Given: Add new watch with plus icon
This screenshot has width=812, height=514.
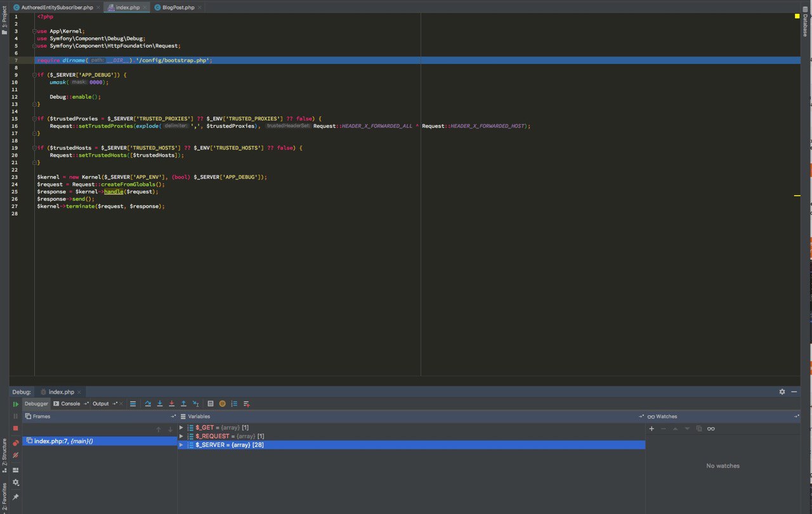Looking at the screenshot, I should click(x=652, y=428).
